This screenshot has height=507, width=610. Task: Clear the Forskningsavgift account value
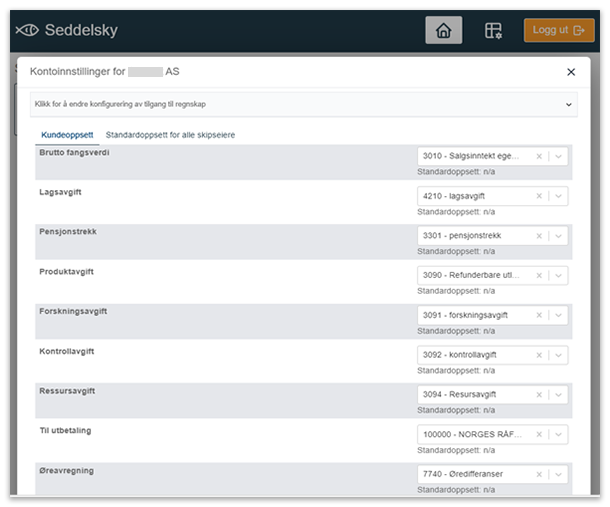pyautogui.click(x=540, y=315)
